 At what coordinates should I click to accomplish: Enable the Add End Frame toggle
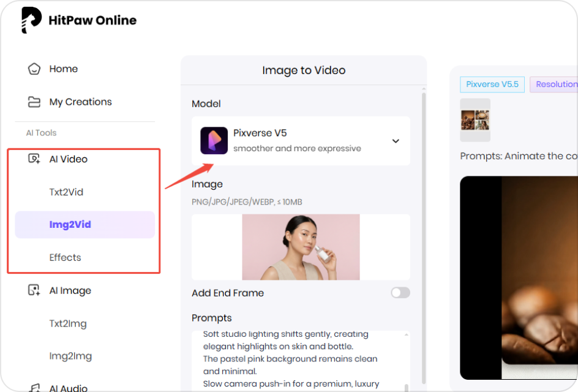(x=400, y=293)
